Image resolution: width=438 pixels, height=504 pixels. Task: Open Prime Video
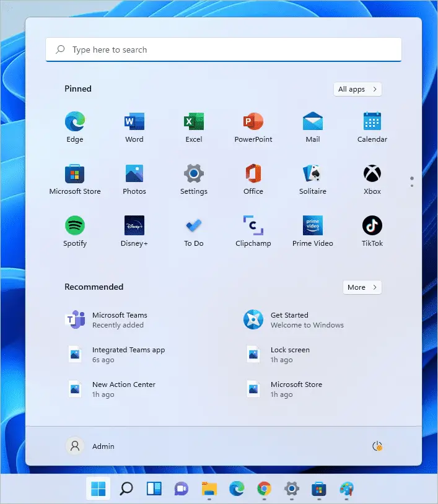point(313,231)
